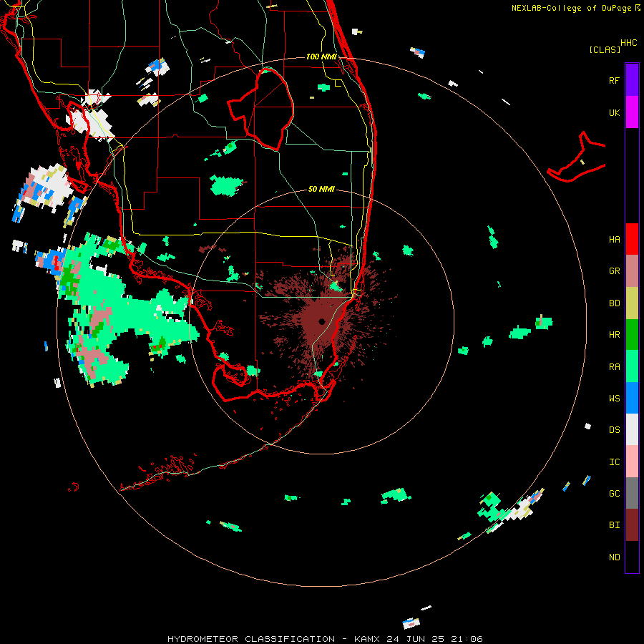Screen dimensions: 644x644
Task: Click the DS legend label
Action: [614, 430]
